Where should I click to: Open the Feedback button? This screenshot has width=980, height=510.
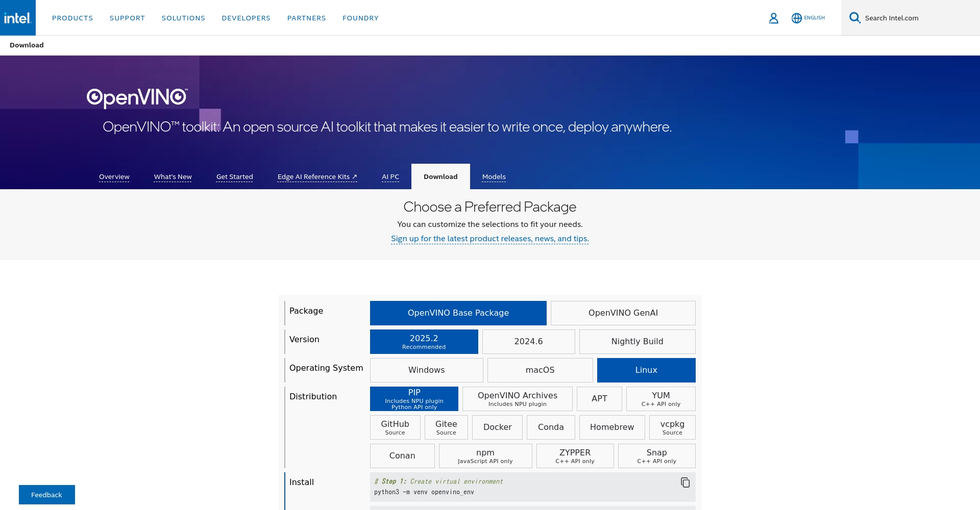point(47,495)
